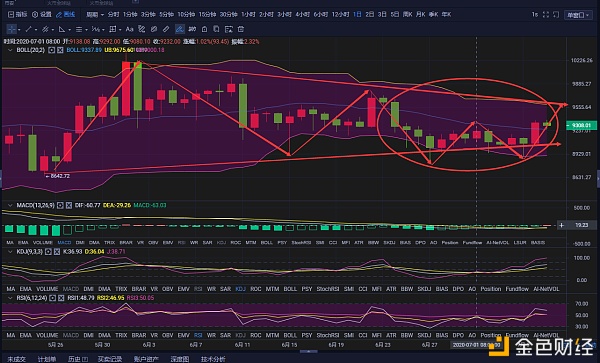
Task: Toggle StochRSI in the KDJ indicator row
Action: pyautogui.click(x=328, y=289)
